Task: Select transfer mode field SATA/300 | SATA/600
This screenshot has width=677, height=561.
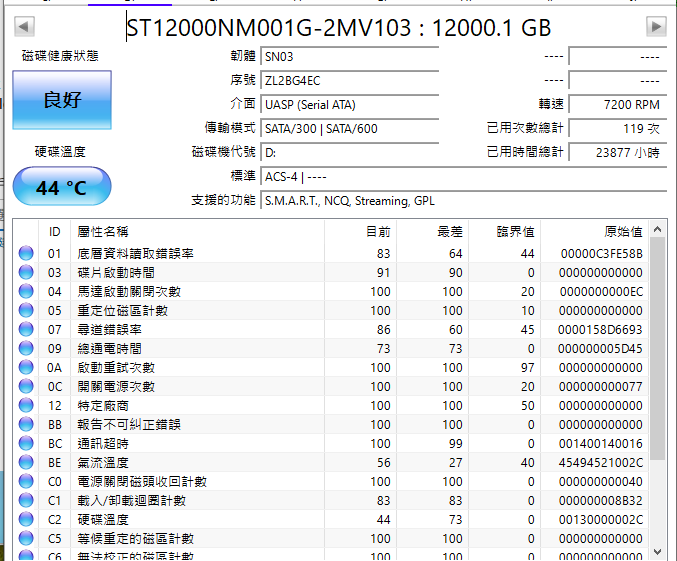Action: (350, 129)
